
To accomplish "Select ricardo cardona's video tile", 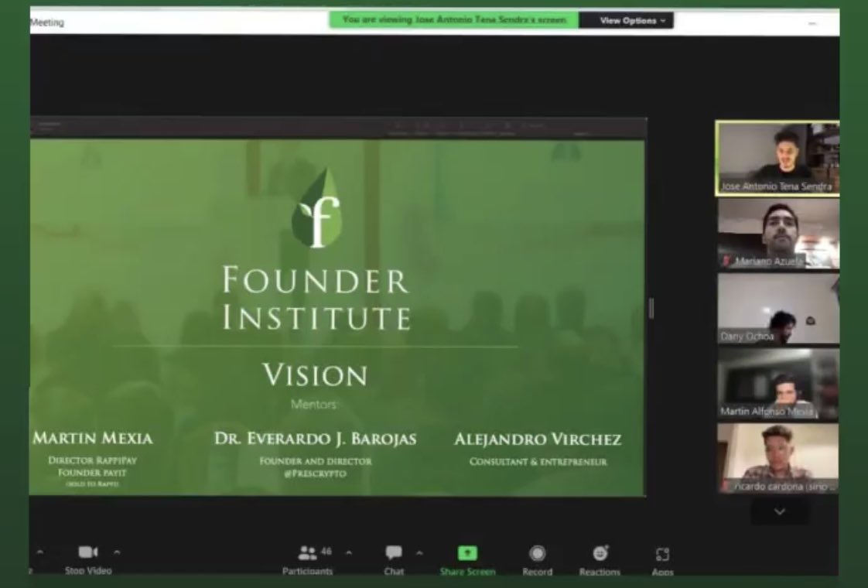I will 778,459.
